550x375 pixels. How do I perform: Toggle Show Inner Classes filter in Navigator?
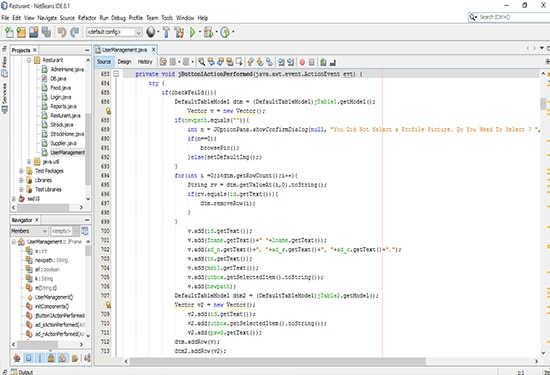click(62, 358)
